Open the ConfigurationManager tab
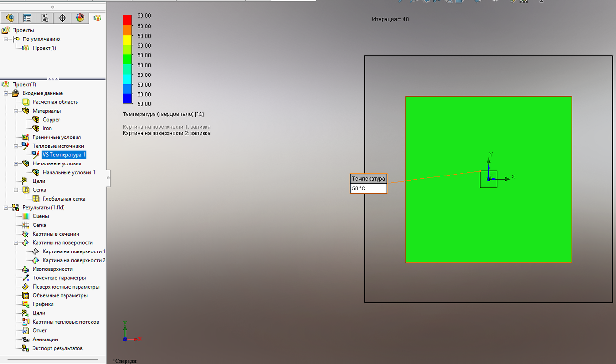The image size is (616, 364). pyautogui.click(x=45, y=18)
